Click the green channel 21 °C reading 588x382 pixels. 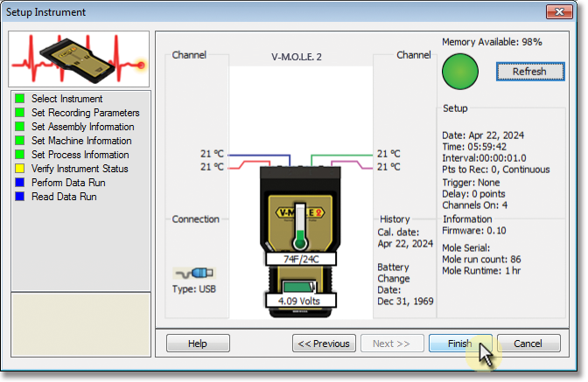[x=388, y=154]
